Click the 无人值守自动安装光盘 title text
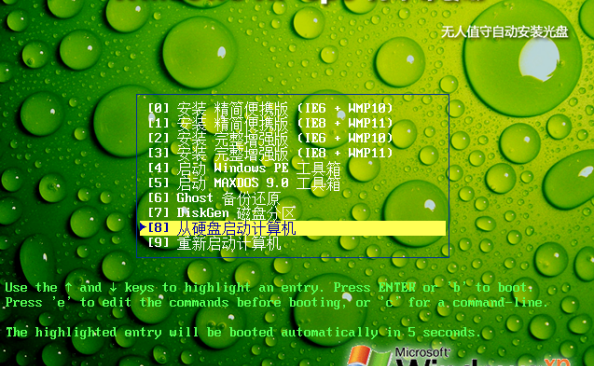This screenshot has width=594, height=366. [x=505, y=32]
